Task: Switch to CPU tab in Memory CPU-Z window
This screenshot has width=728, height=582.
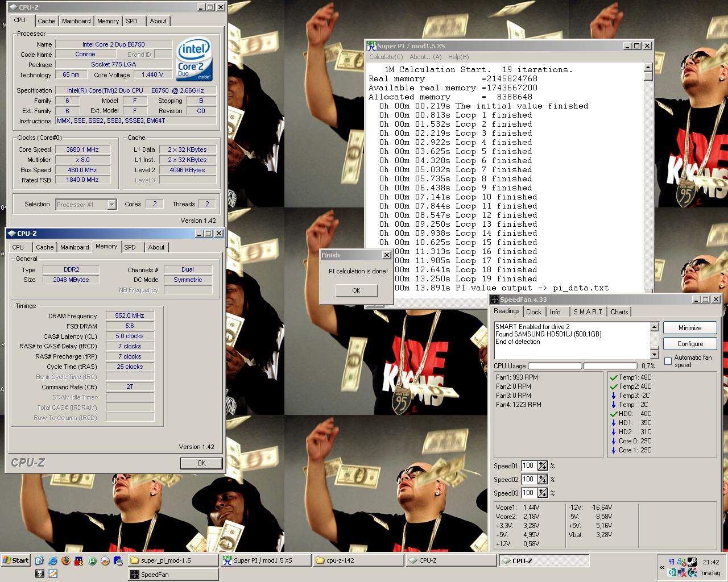Action: coord(18,247)
